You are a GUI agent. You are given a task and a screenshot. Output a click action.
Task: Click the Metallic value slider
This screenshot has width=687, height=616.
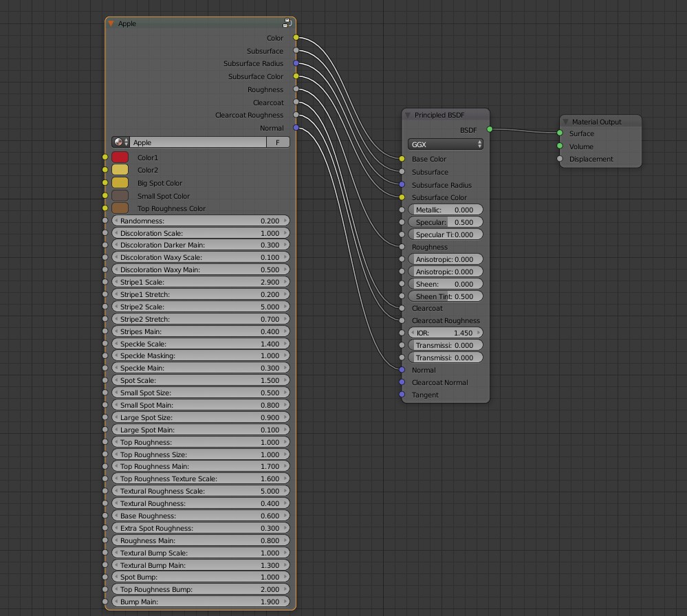(x=445, y=209)
